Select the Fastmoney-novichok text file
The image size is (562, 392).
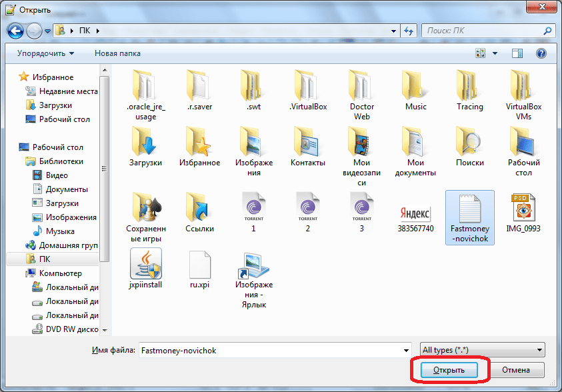tap(469, 217)
